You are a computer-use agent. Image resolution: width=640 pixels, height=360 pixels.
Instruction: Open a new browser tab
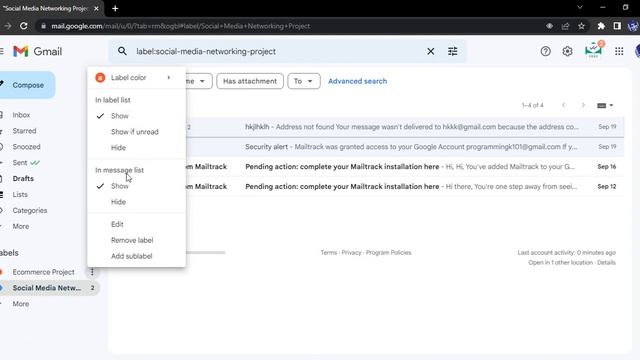pos(115,8)
